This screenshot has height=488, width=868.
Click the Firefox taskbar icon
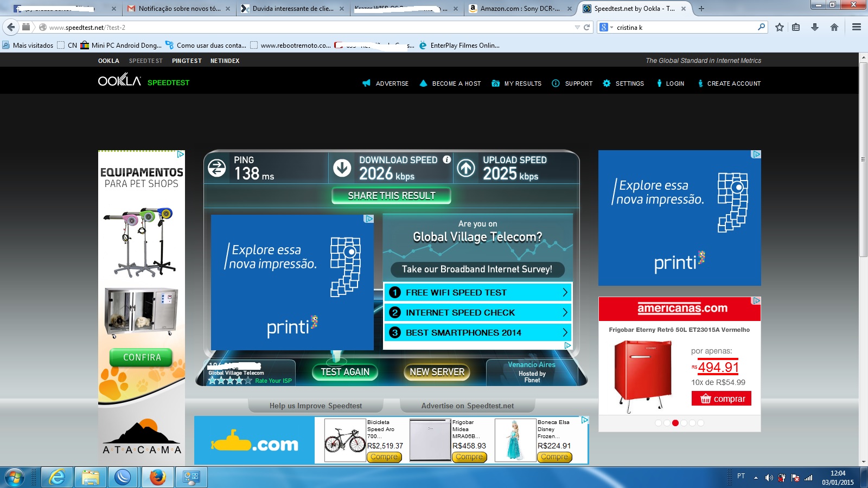[x=157, y=477]
